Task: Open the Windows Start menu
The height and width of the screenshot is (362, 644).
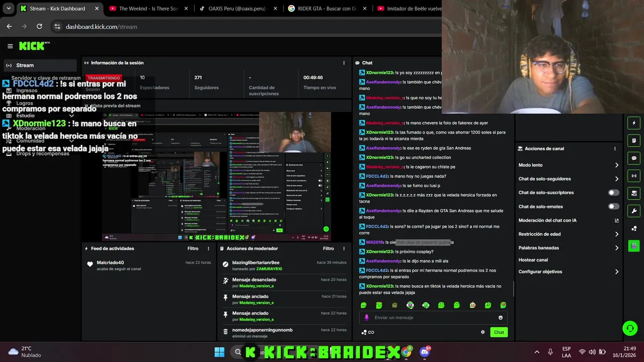Action: pyautogui.click(x=219, y=352)
